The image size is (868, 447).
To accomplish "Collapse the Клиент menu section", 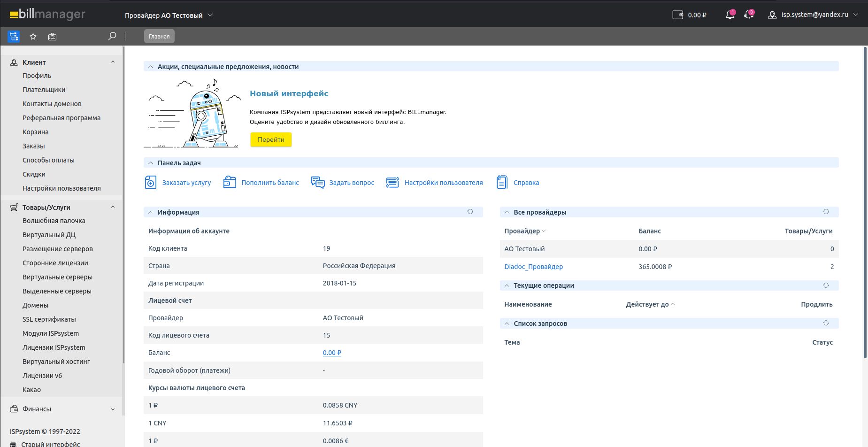I will click(x=113, y=62).
